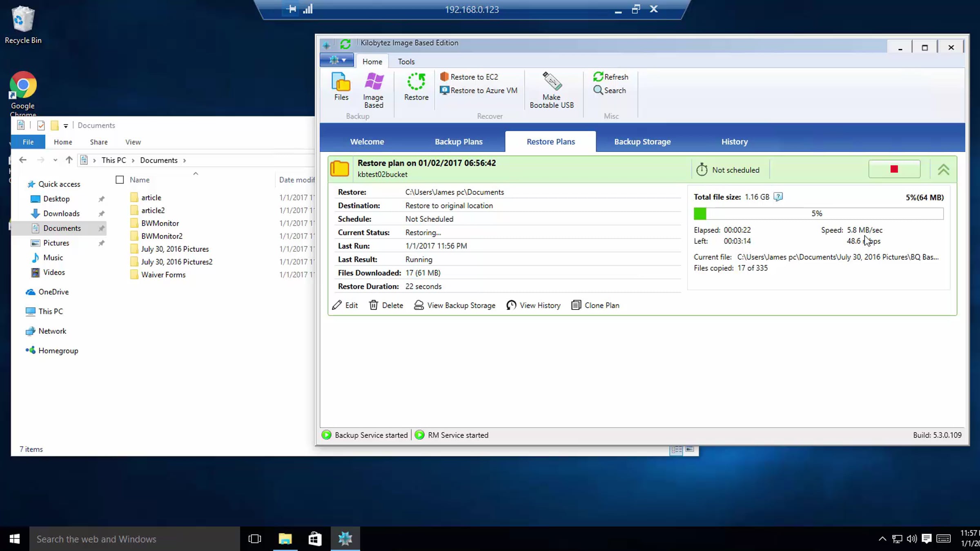Open the Tools ribbon tab

(x=406, y=62)
